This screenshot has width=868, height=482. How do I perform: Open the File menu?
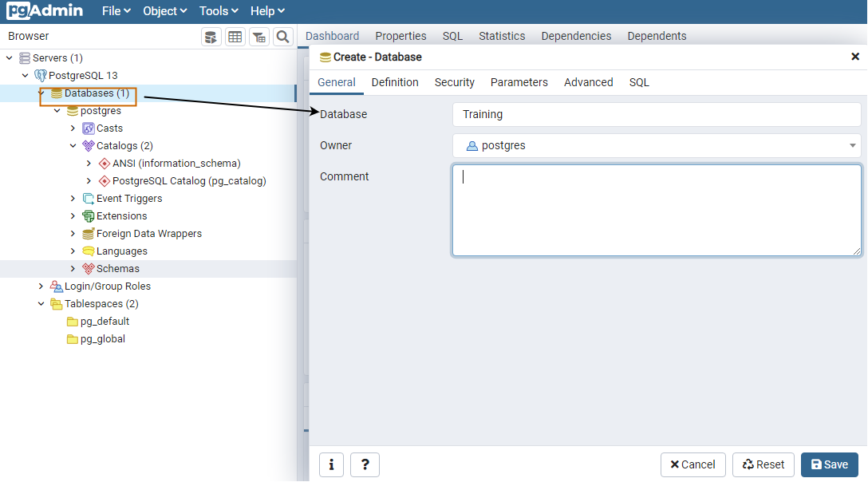point(116,11)
